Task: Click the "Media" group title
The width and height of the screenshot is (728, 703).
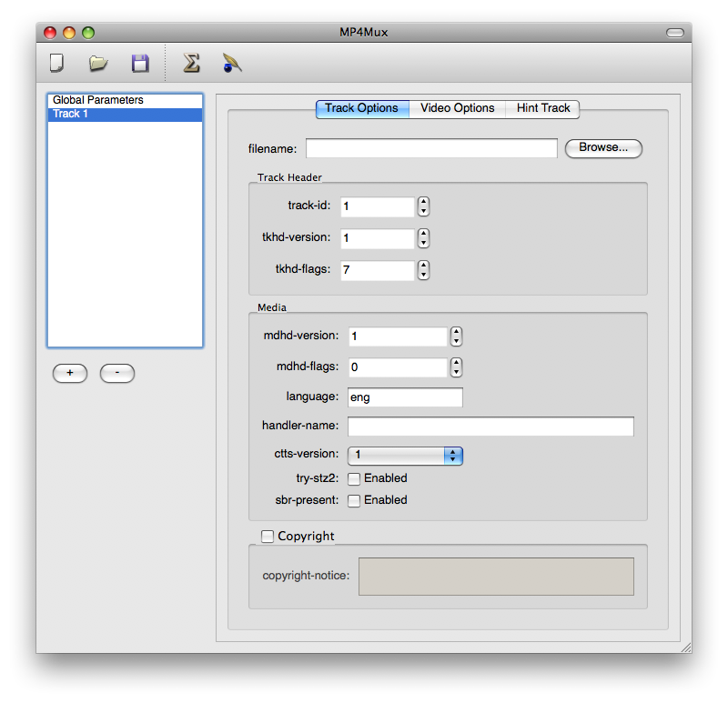Action: [x=272, y=307]
